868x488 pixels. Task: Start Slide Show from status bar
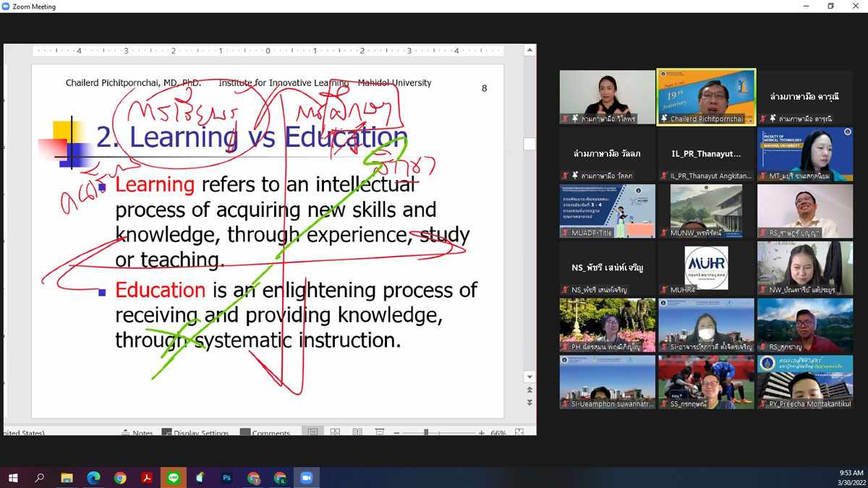click(x=379, y=432)
